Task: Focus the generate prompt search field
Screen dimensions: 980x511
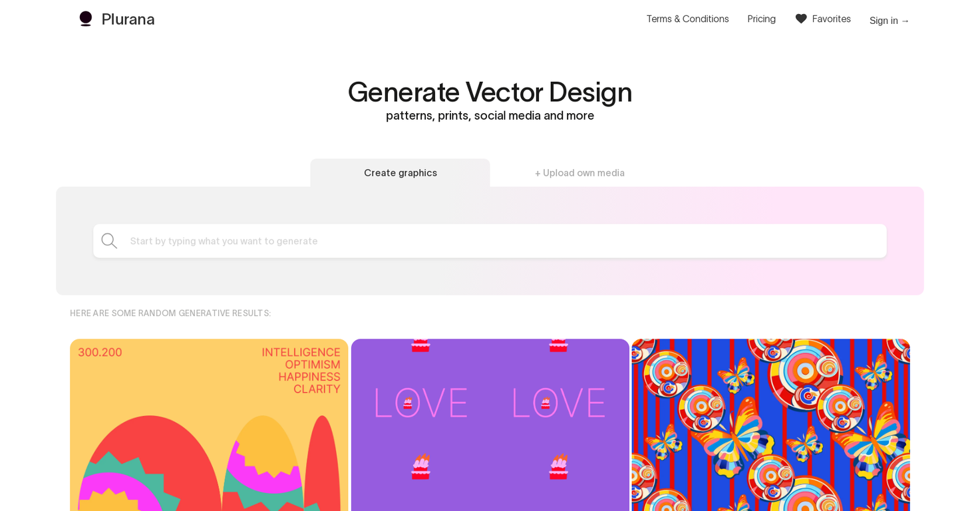Action: [490, 241]
